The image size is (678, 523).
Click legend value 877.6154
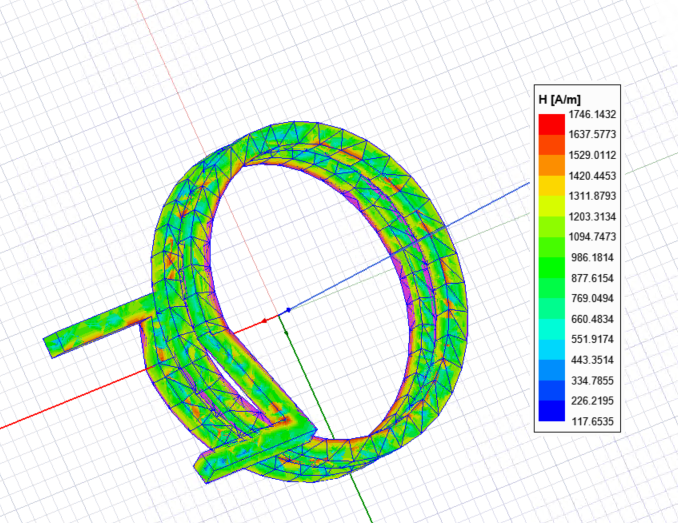point(592,278)
